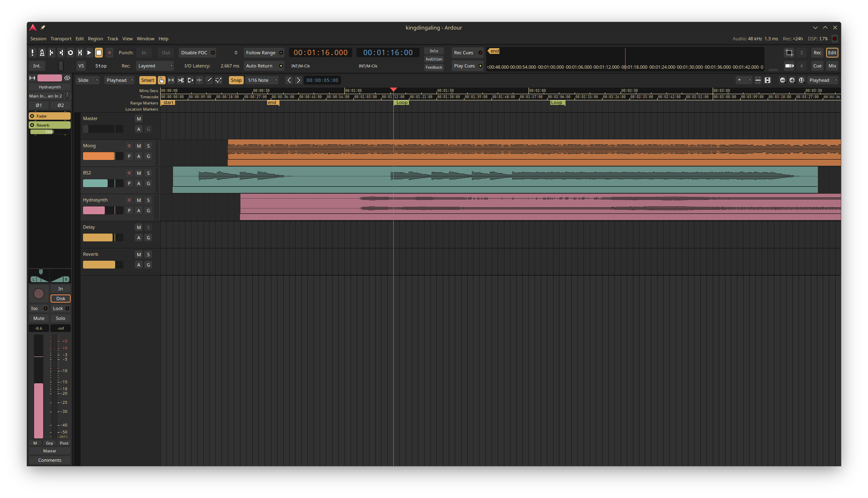This screenshot has height=498, width=868.
Task: Expand the Slide edit mode dropdown
Action: pyautogui.click(x=88, y=80)
